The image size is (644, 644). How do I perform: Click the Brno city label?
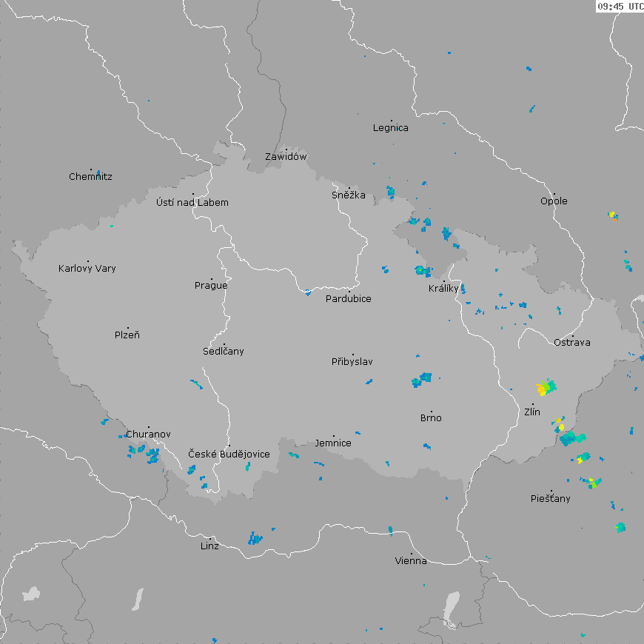pos(431,418)
